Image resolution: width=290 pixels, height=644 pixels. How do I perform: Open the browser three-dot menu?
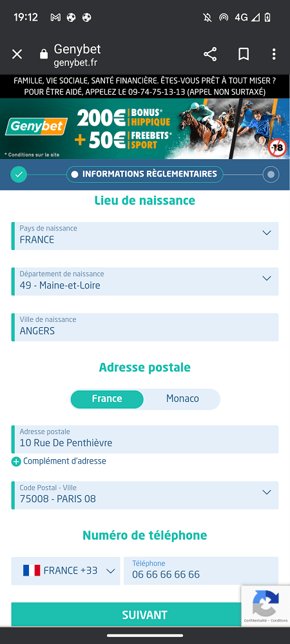point(274,54)
